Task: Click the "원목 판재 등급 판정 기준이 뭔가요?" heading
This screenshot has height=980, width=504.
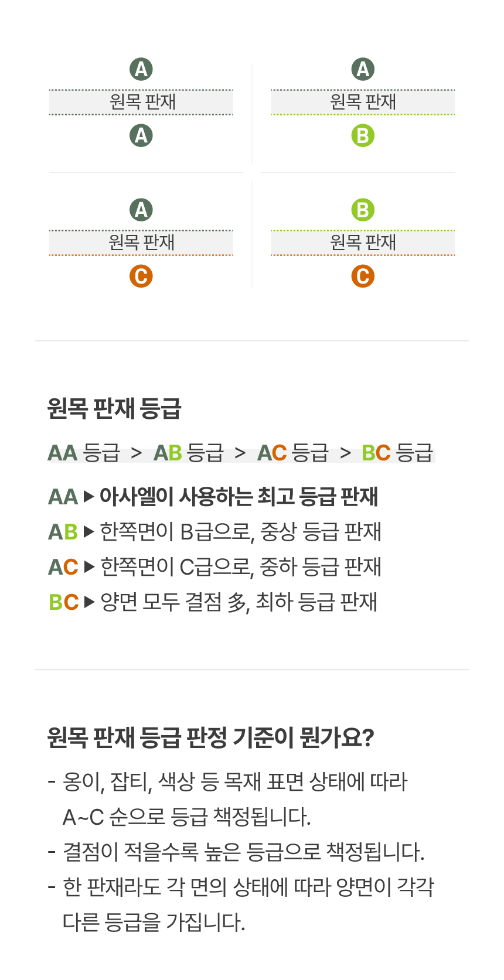Action: click(210, 737)
